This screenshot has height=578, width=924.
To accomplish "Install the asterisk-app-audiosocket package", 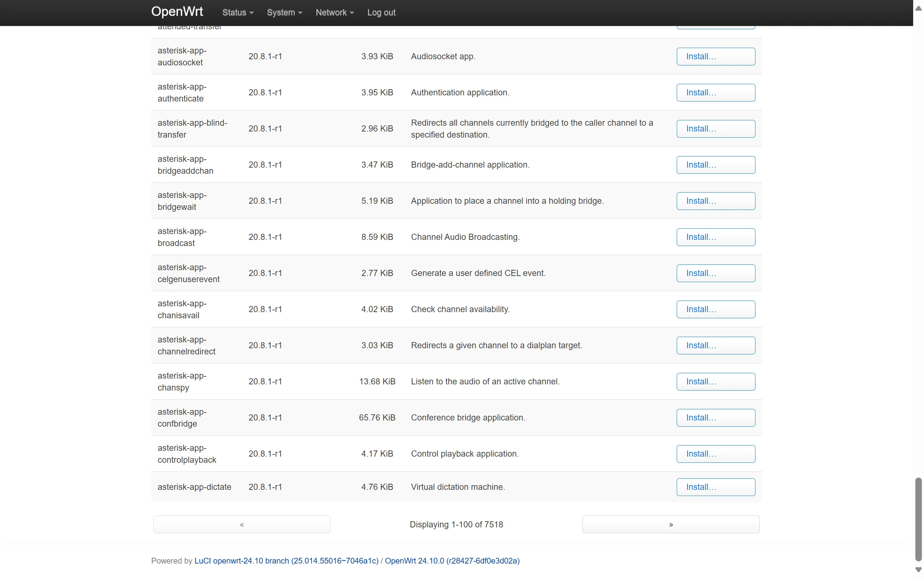I will 715,56.
